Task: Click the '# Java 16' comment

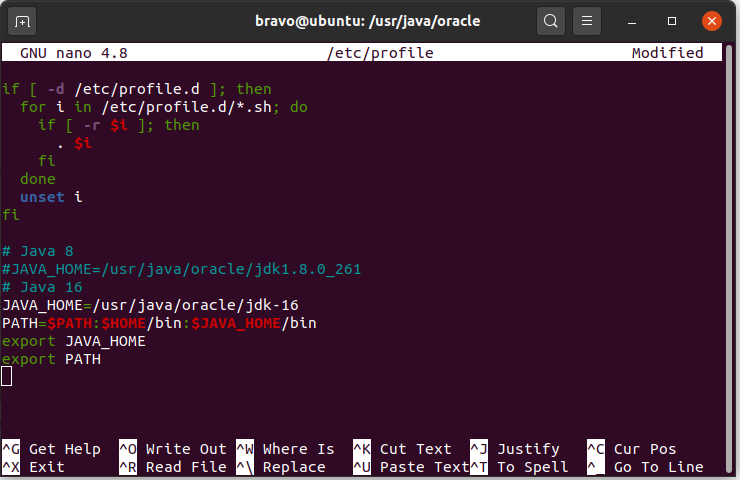Action: pos(42,287)
